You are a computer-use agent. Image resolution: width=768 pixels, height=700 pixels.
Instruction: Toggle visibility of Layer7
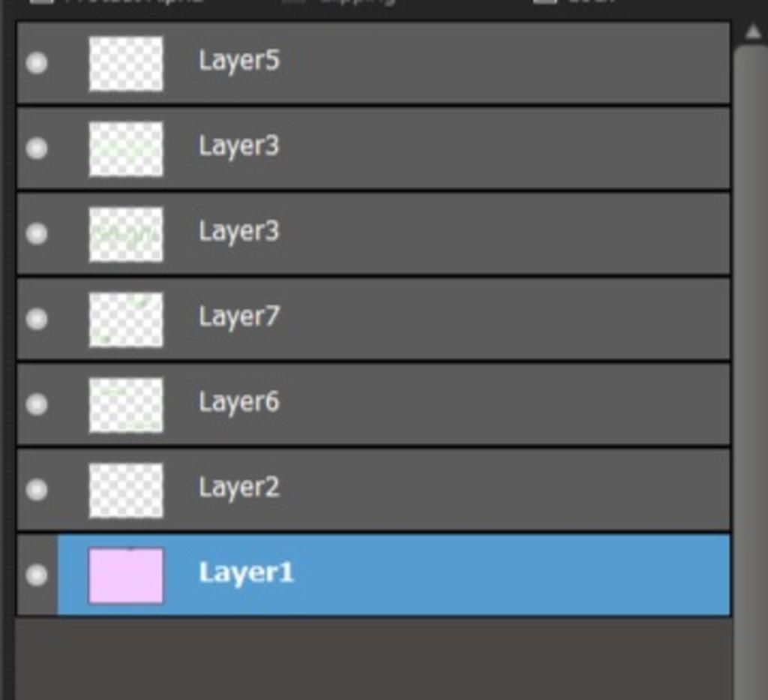37,319
